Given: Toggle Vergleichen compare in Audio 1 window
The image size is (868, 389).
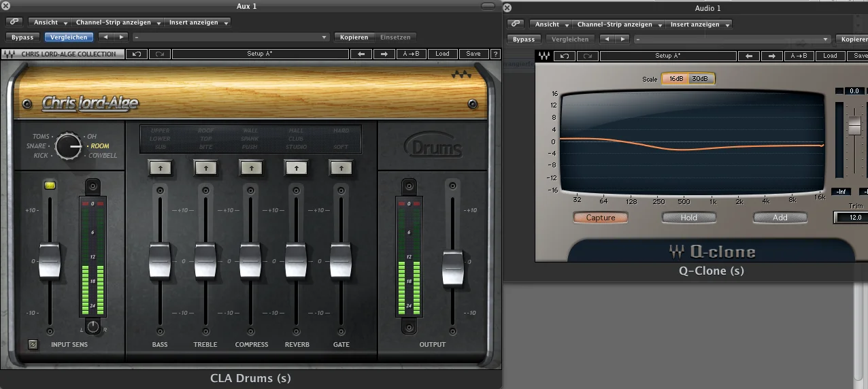Looking at the screenshot, I should click(x=569, y=39).
